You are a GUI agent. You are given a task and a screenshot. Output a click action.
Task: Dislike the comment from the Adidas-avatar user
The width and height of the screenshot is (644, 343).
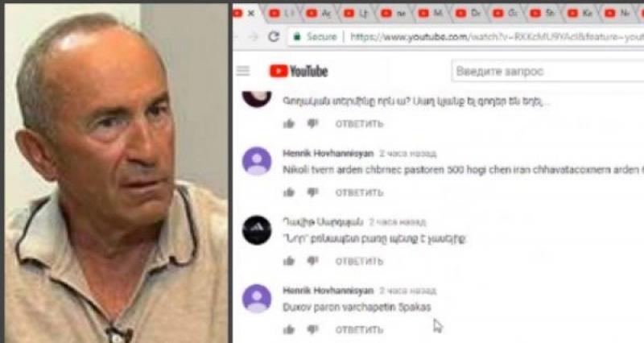[312, 261]
